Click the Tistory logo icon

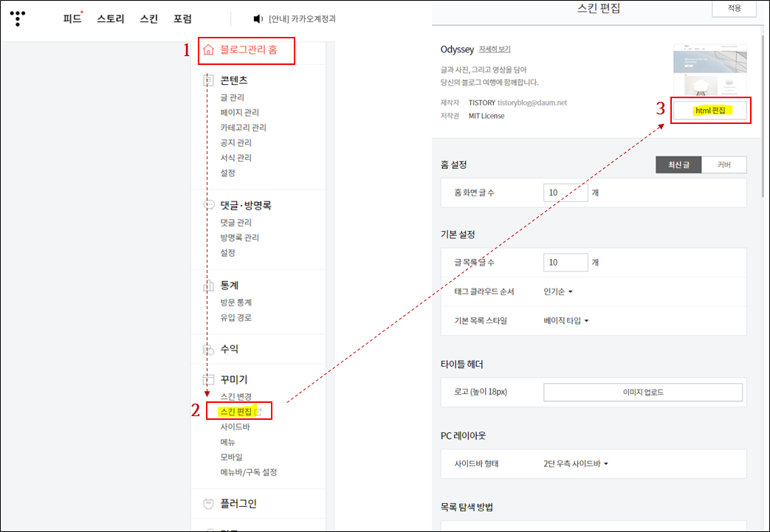(18, 18)
